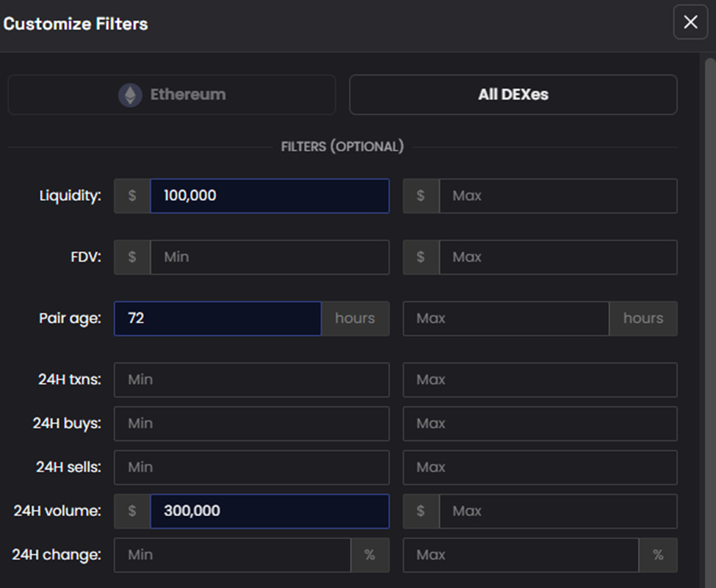The height and width of the screenshot is (588, 716).
Task: Click the FDV Min input field
Action: tap(270, 257)
